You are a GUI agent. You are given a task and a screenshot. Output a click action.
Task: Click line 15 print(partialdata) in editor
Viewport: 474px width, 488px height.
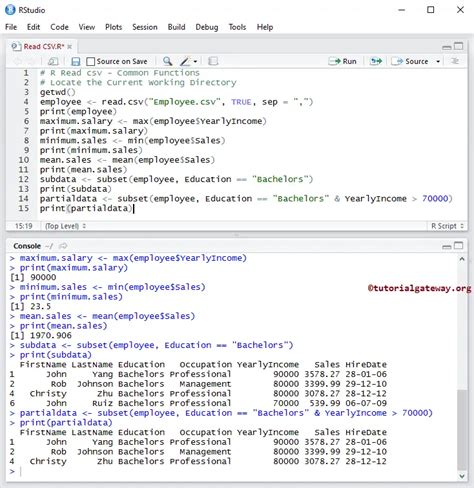click(87, 208)
